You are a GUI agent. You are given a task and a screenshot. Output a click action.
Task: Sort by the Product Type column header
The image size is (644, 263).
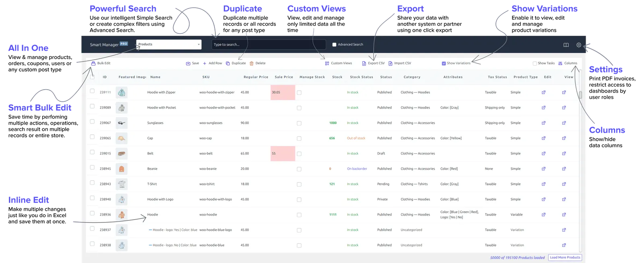[x=525, y=77]
